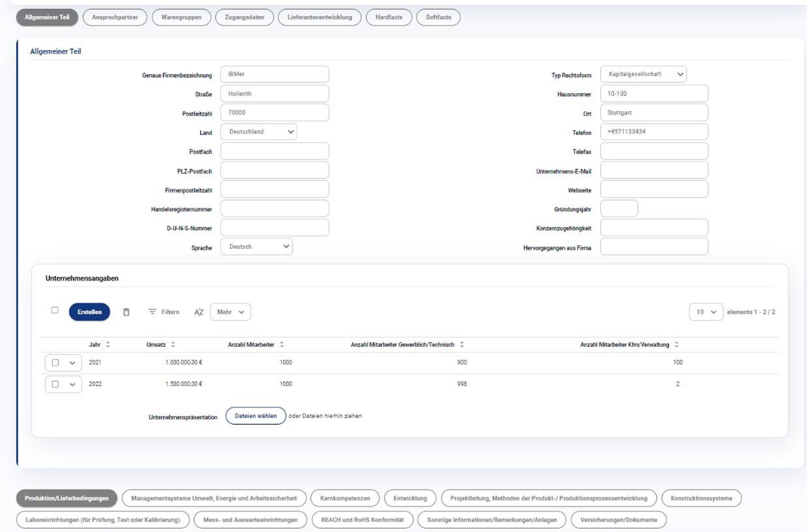807x532 pixels.
Task: Open the Mehr dropdown menu
Action: pyautogui.click(x=230, y=312)
